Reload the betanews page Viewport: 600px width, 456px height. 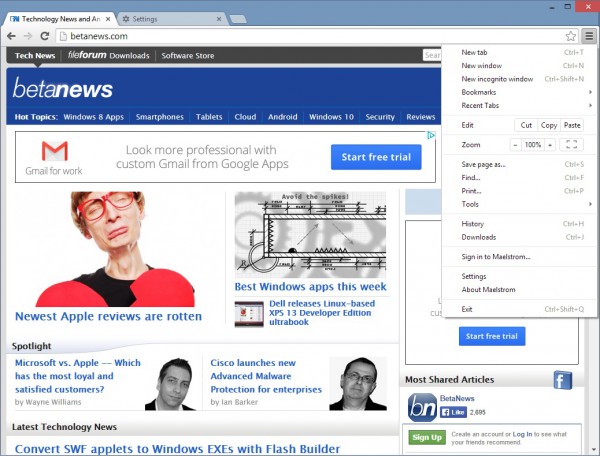(x=45, y=36)
